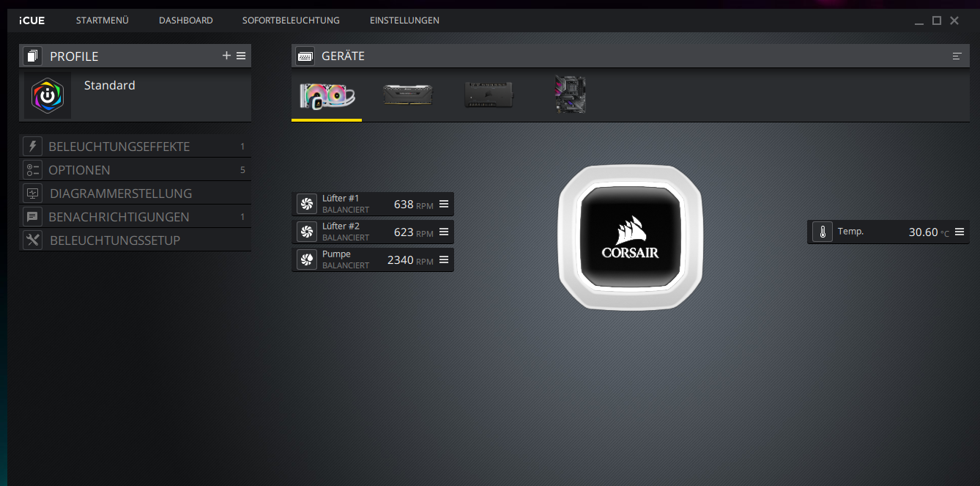
Task: Select the Standard profile icon
Action: (48, 96)
